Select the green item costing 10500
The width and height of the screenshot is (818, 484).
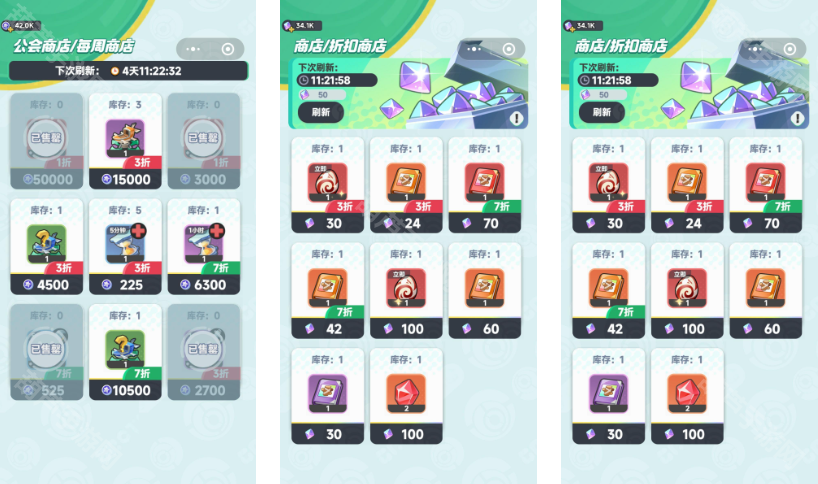125,352
